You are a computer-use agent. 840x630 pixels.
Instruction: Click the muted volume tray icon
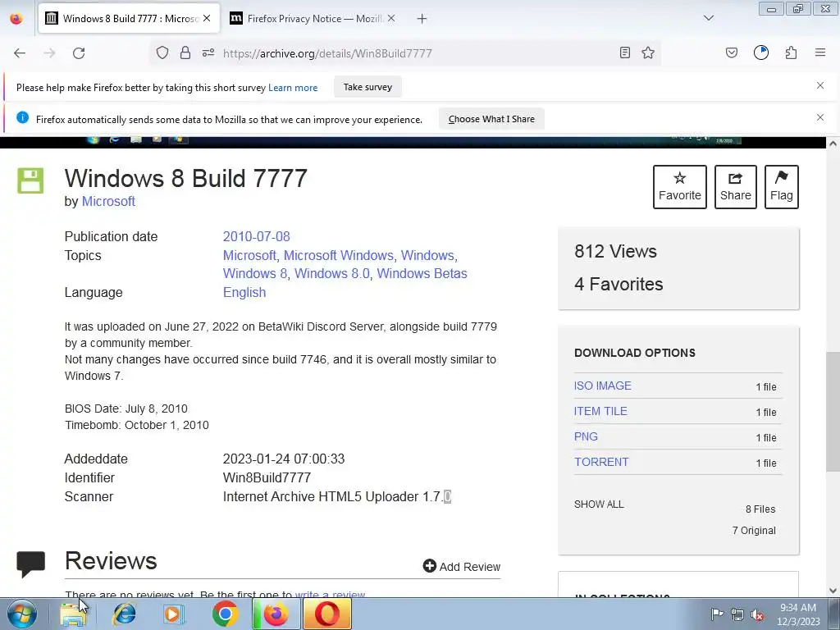[x=757, y=614]
